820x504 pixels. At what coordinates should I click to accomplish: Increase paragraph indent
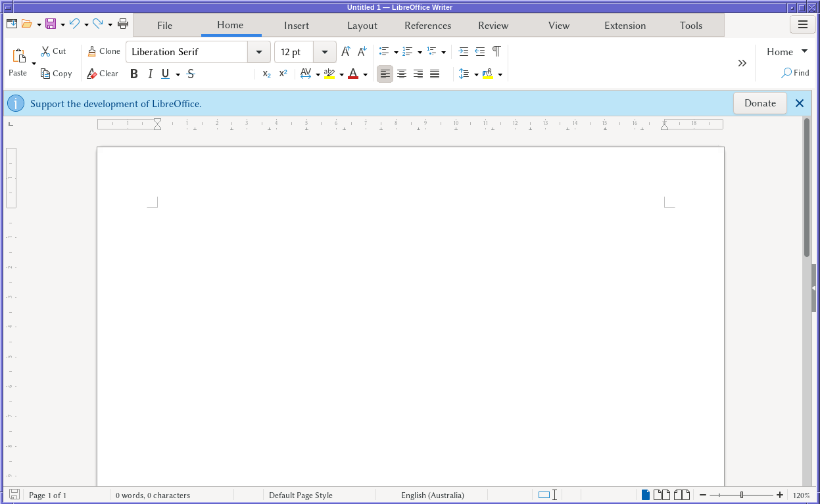coord(464,52)
